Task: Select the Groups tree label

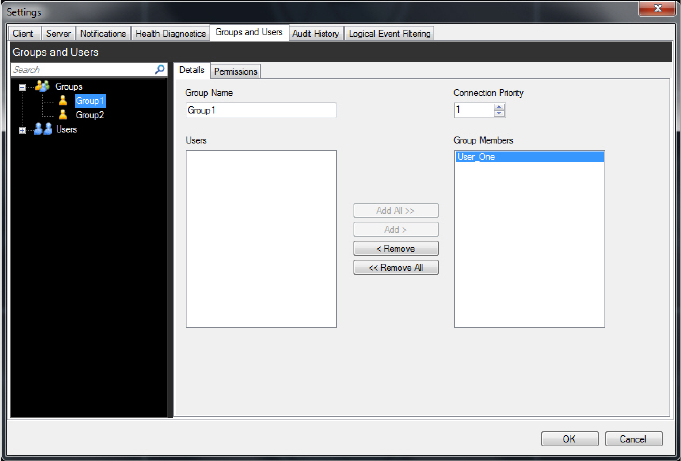Action: (69, 86)
